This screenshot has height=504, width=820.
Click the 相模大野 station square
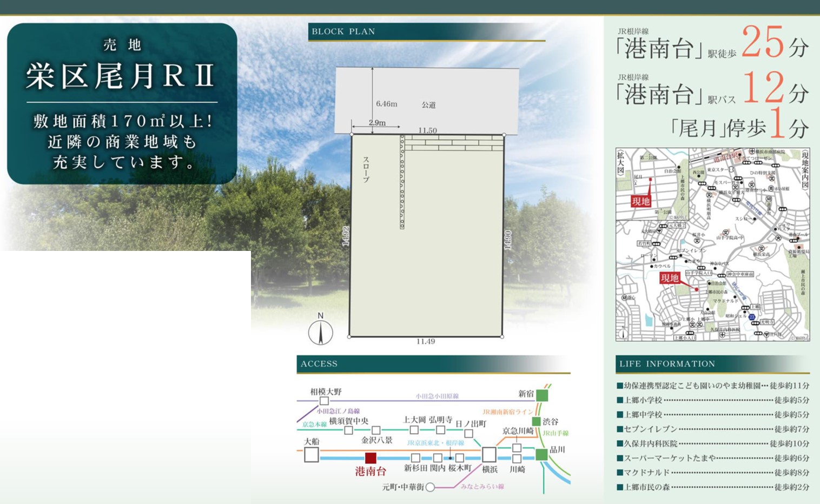pos(324,401)
